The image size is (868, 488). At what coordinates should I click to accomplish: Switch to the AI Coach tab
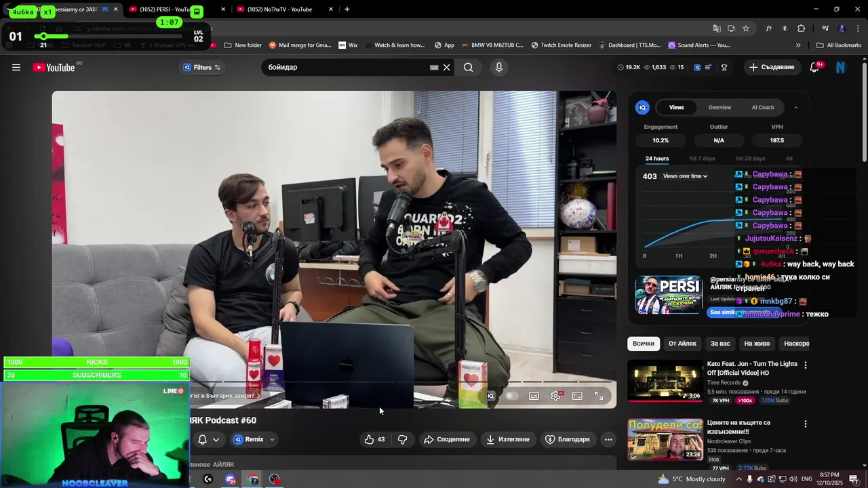point(763,107)
